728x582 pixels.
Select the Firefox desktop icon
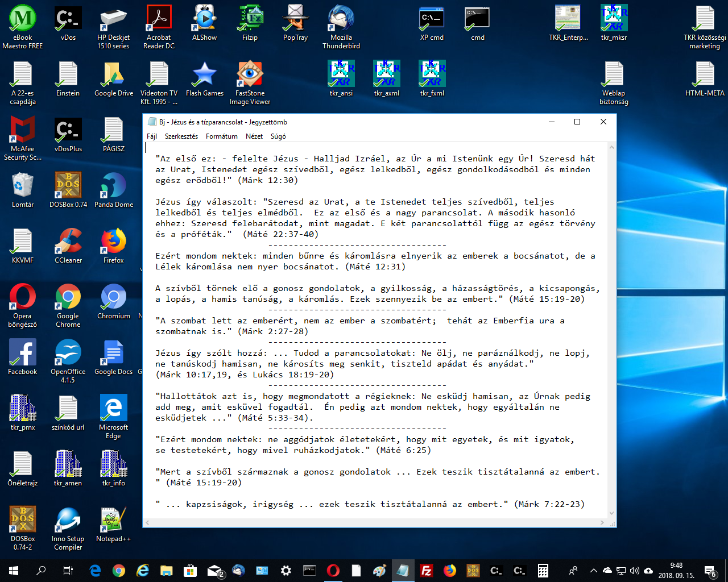pyautogui.click(x=114, y=247)
